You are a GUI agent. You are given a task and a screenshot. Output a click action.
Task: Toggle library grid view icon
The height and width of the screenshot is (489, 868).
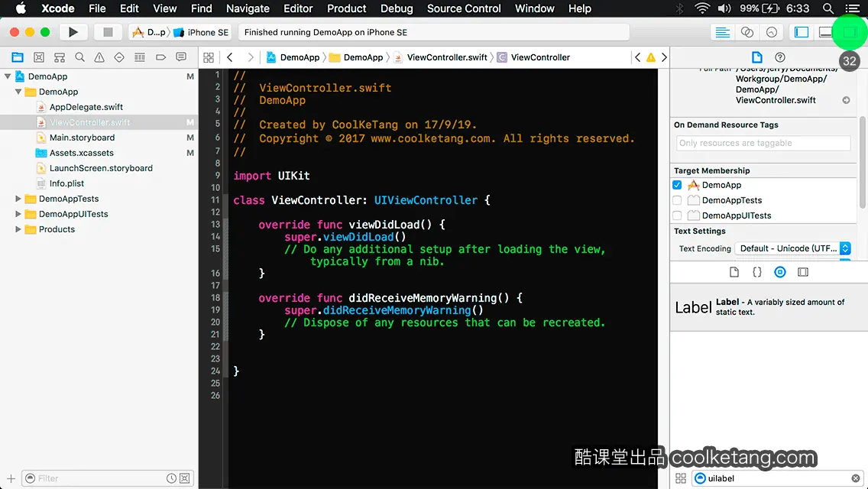[x=681, y=478]
